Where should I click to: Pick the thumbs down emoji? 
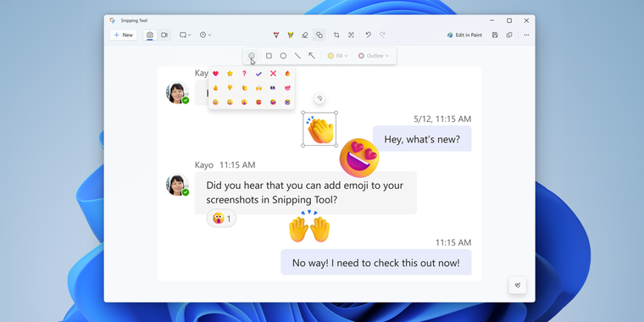click(x=230, y=88)
